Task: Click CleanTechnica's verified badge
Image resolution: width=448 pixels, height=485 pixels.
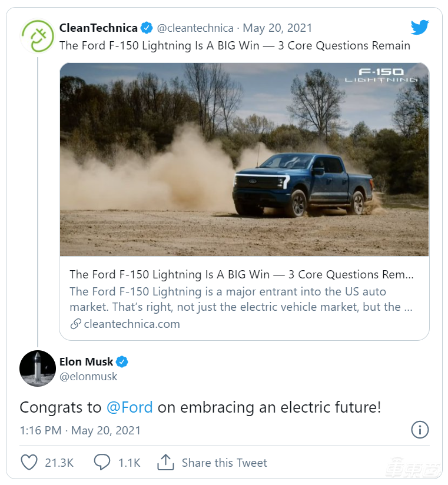Action: (147, 28)
